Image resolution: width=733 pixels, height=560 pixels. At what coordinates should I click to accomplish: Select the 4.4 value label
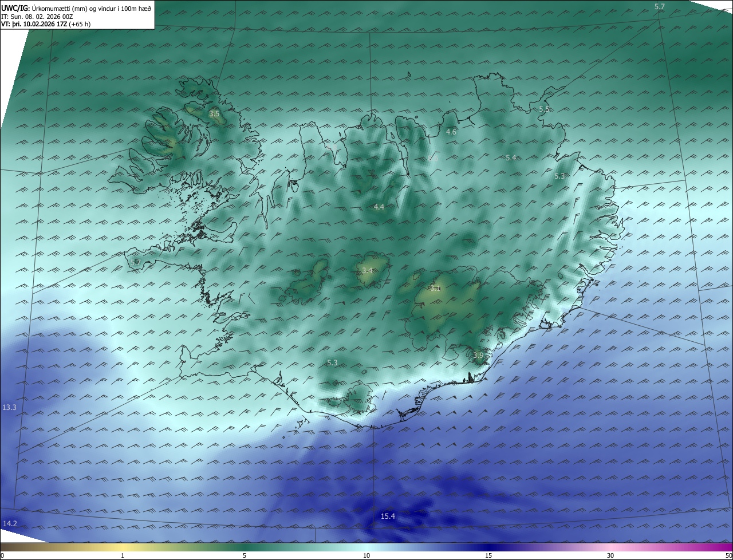pos(379,207)
